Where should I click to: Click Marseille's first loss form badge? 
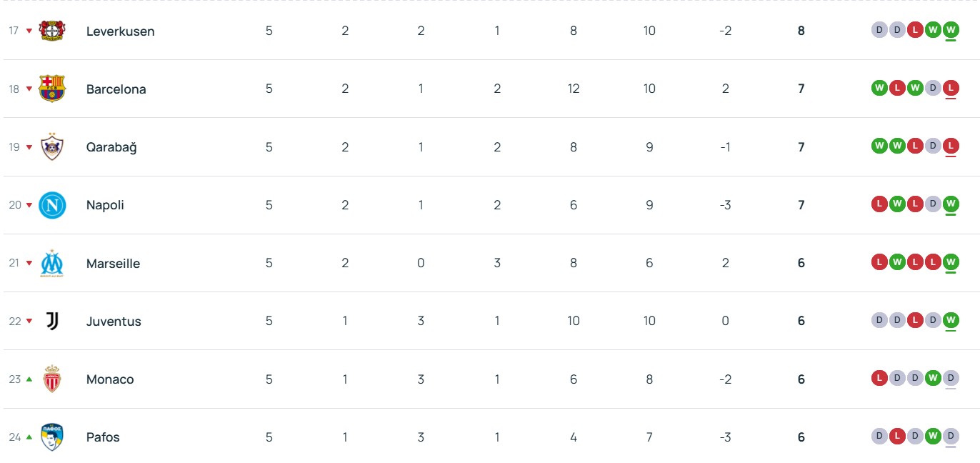tap(879, 262)
